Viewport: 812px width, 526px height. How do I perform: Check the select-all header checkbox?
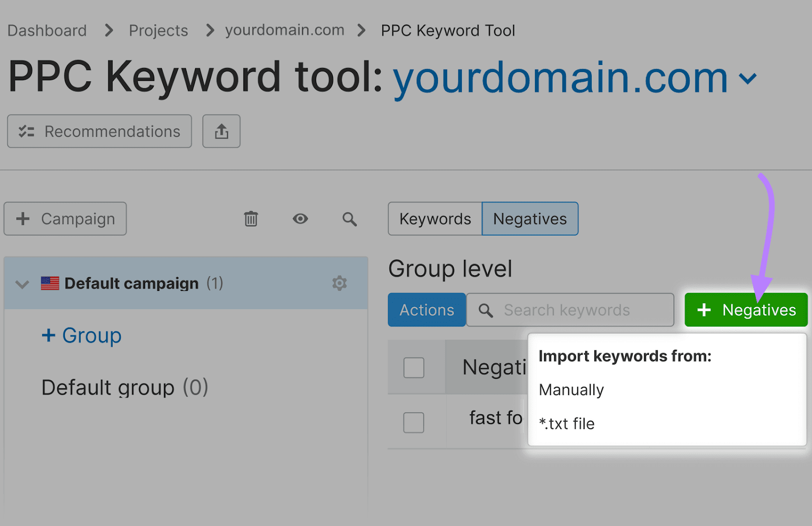[x=414, y=368]
